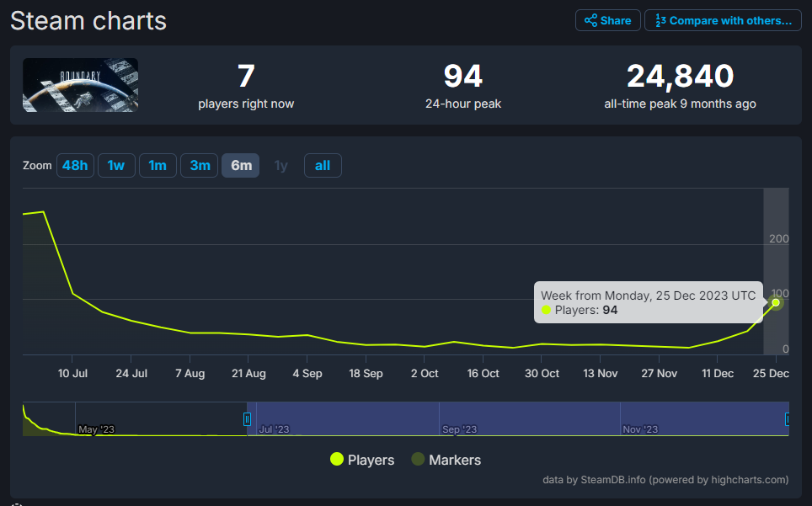812x506 pixels.
Task: Click the highlighted 25 Dec data point
Action: coord(775,302)
